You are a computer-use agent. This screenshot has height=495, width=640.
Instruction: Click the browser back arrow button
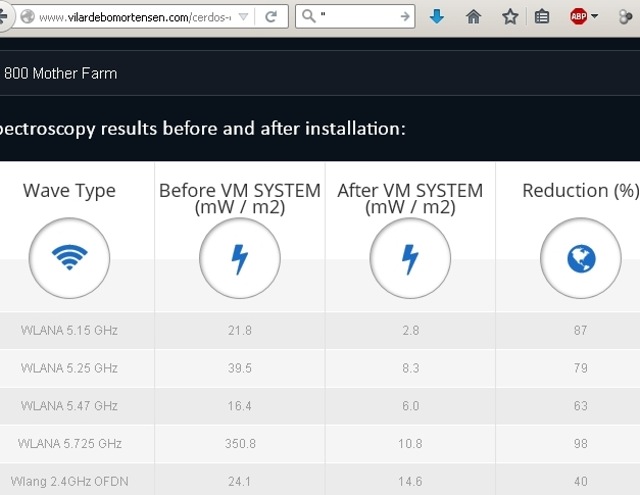point(4,16)
